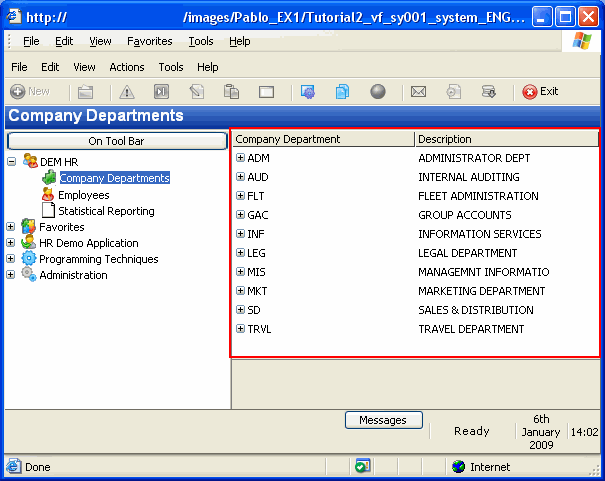Select the LEGAL DEPARTMENT description cell
Screen dimensions: 605x481
click(468, 253)
